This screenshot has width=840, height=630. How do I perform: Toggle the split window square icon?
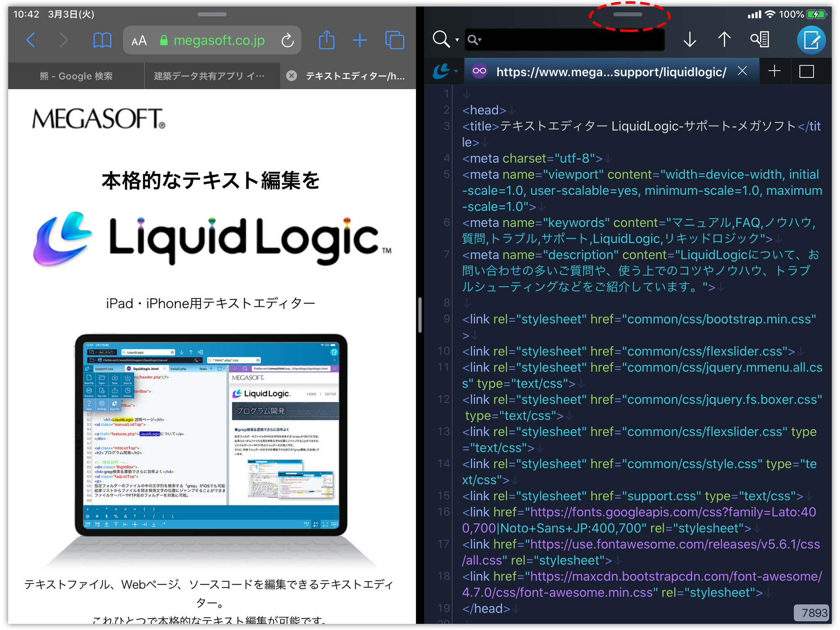tap(806, 71)
